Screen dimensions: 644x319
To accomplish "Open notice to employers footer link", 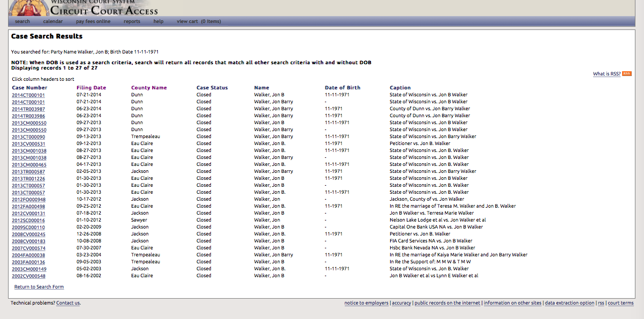I will point(366,303).
